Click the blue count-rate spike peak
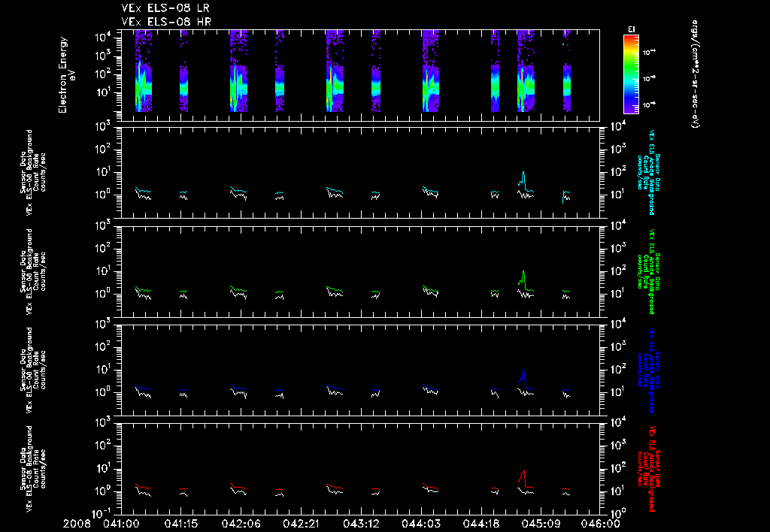The width and height of the screenshot is (770, 532). [x=523, y=370]
